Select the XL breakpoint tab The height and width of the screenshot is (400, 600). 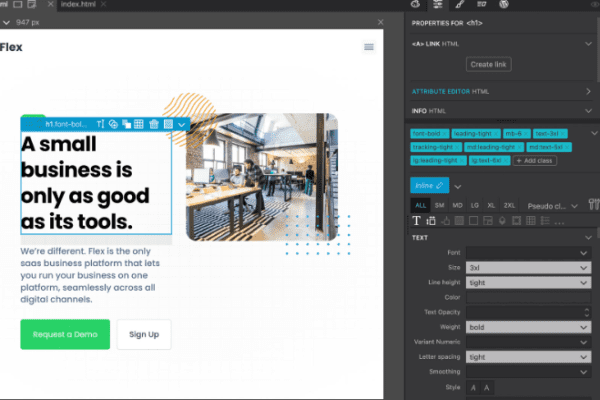coord(491,206)
